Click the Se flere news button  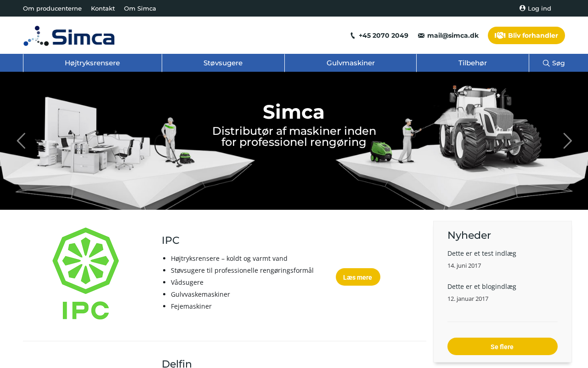tap(502, 346)
